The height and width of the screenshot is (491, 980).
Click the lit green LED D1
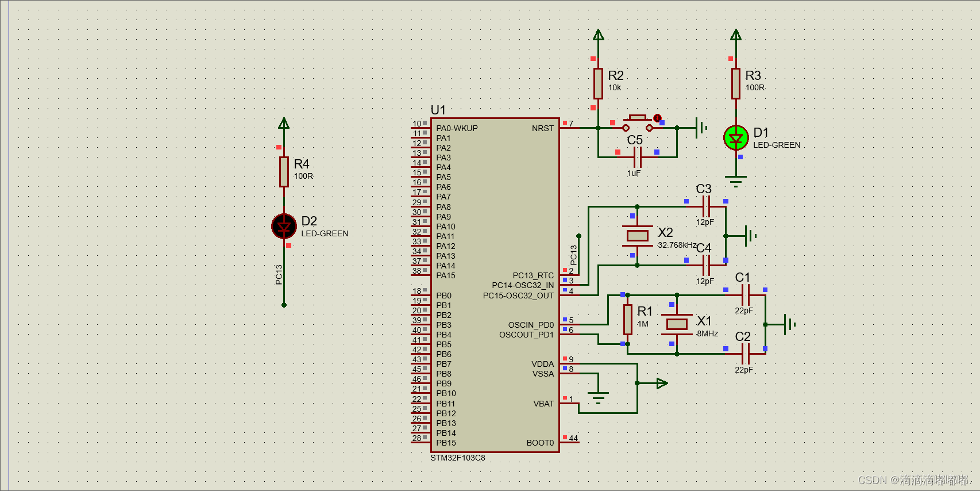tap(736, 137)
